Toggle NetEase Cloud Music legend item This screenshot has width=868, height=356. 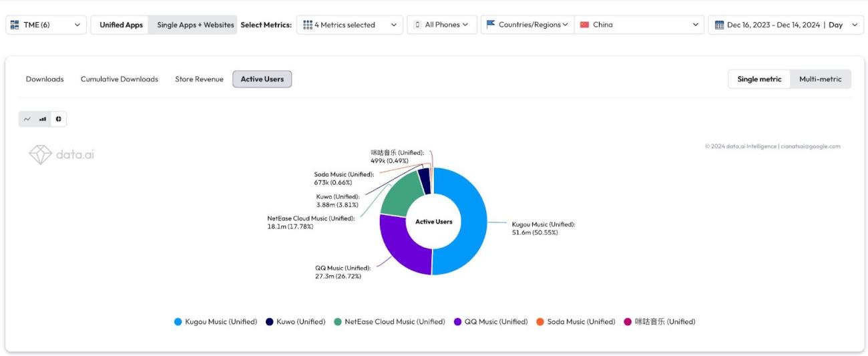tap(389, 322)
